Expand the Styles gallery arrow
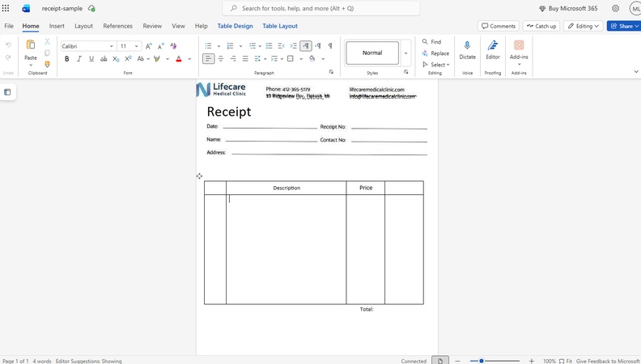 pyautogui.click(x=406, y=53)
